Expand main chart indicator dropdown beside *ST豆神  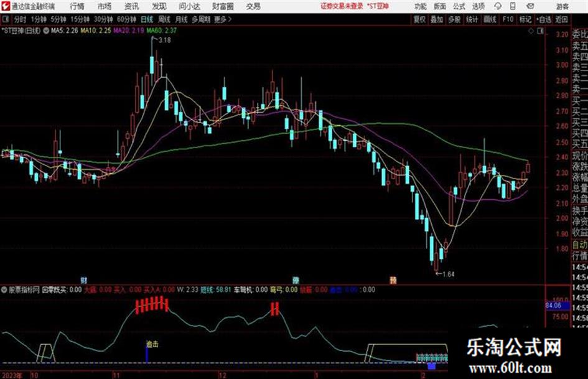click(x=46, y=31)
